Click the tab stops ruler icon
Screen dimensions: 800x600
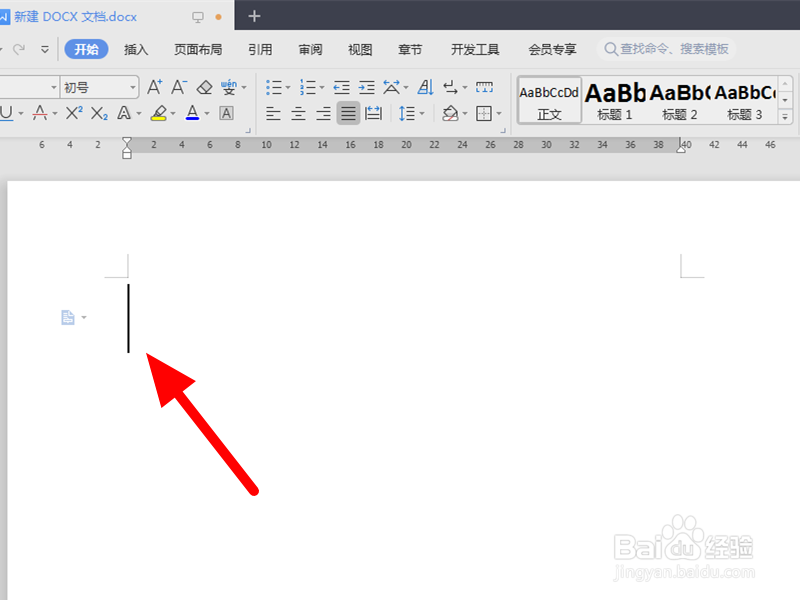484,87
